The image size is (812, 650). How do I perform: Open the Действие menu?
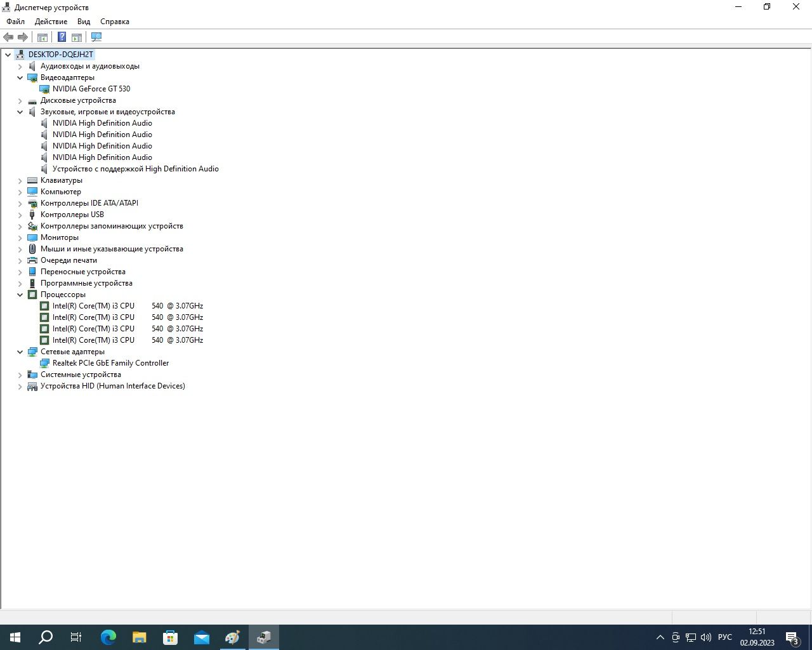[x=51, y=22]
